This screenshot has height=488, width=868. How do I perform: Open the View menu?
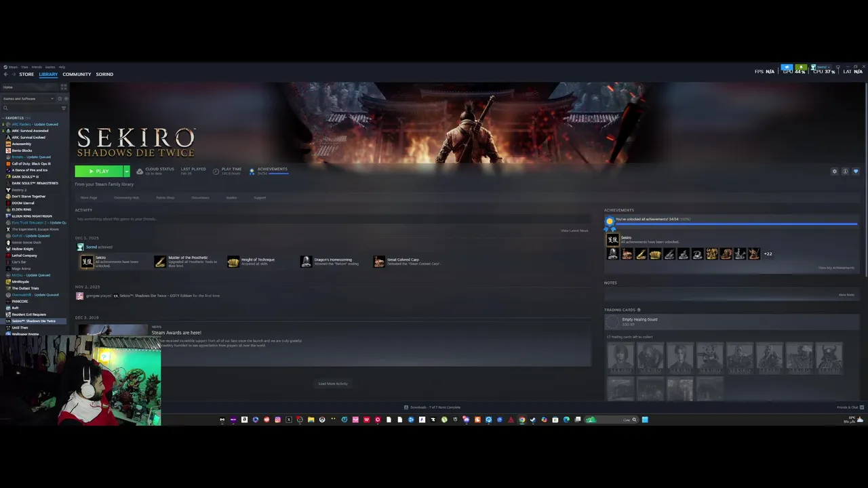point(24,67)
